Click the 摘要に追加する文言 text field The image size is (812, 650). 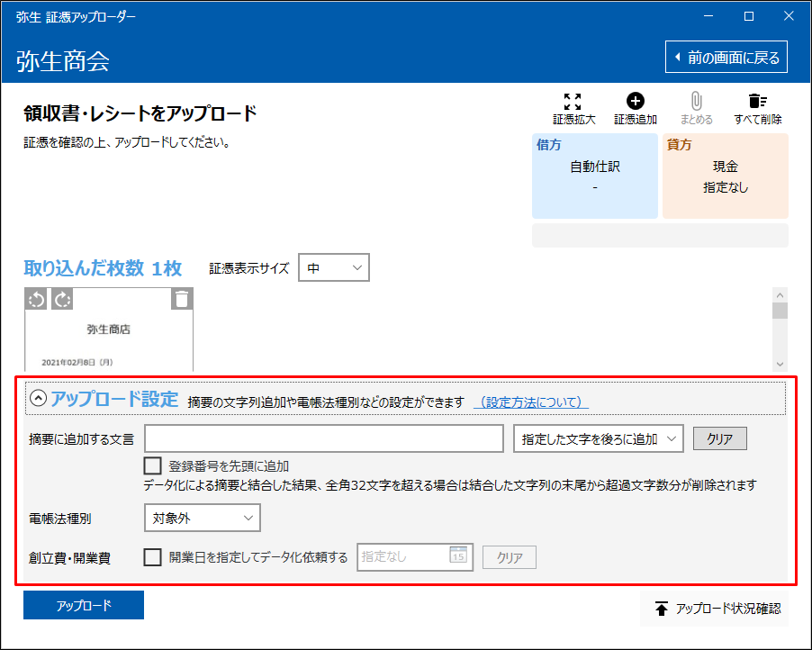(324, 438)
